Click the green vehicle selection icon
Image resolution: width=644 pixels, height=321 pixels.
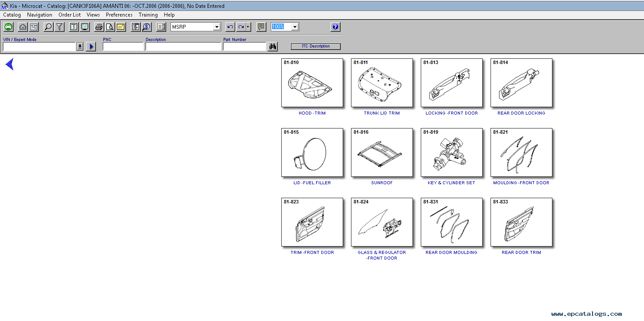8,27
